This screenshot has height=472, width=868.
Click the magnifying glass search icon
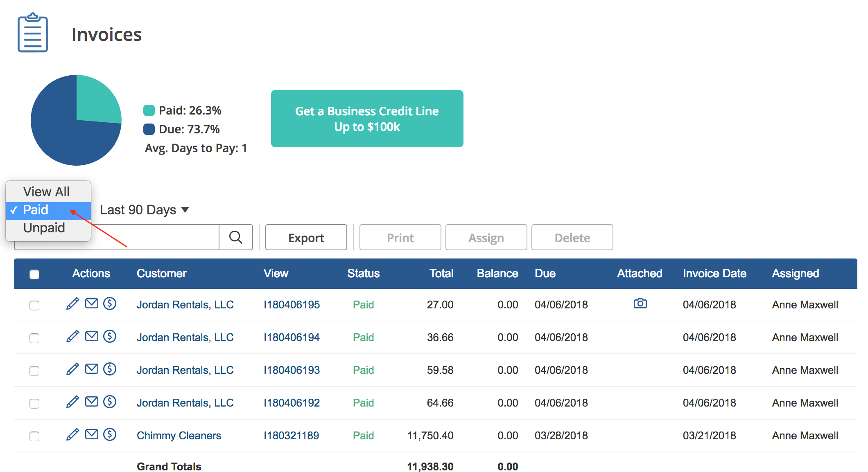click(x=236, y=237)
